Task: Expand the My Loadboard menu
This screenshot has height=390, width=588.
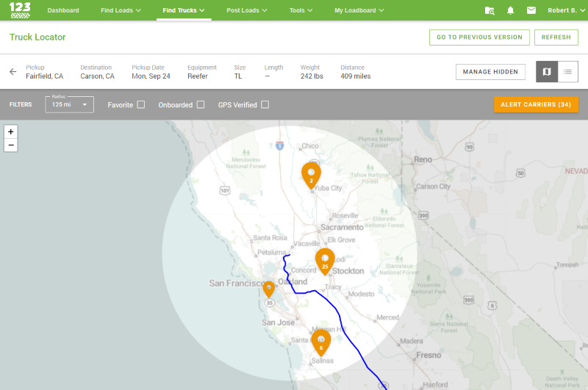Action: 359,10
